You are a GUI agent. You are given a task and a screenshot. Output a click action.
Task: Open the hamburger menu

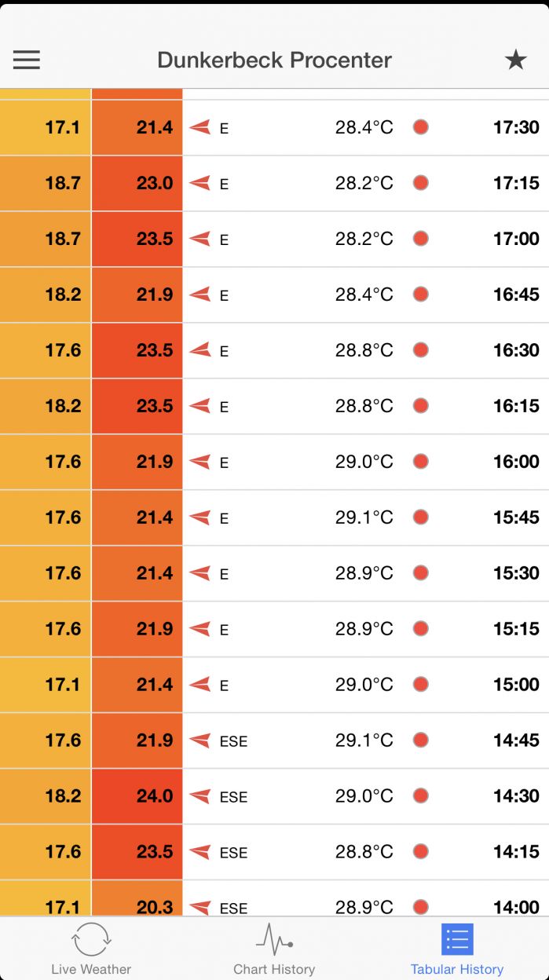[x=26, y=60]
